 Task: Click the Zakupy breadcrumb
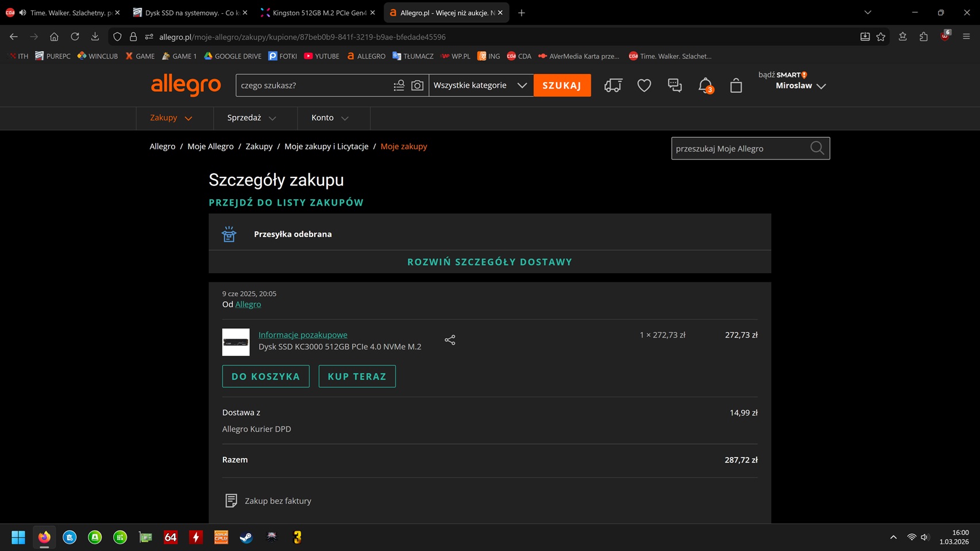tap(259, 146)
